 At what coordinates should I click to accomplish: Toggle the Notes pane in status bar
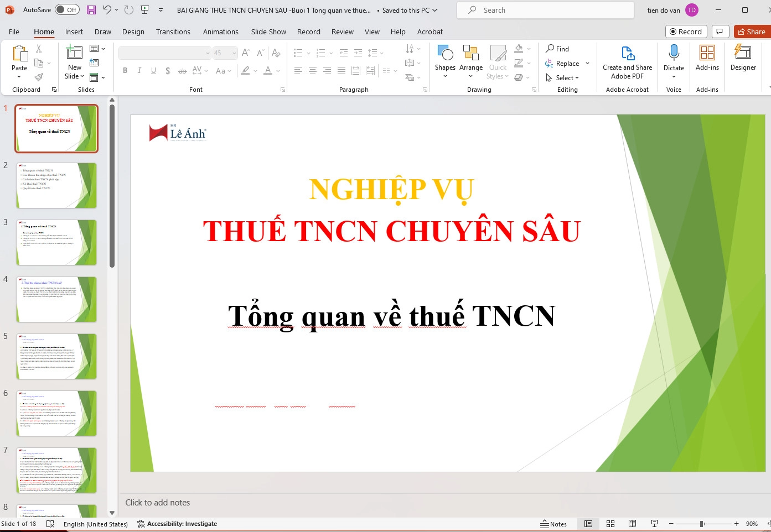(x=553, y=524)
